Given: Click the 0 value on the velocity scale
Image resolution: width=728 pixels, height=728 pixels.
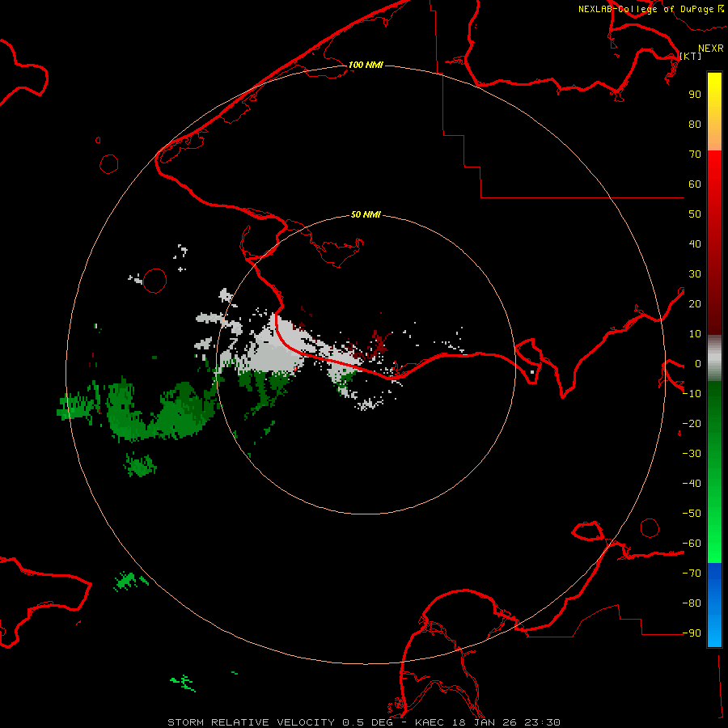Looking at the screenshot, I should tap(698, 363).
